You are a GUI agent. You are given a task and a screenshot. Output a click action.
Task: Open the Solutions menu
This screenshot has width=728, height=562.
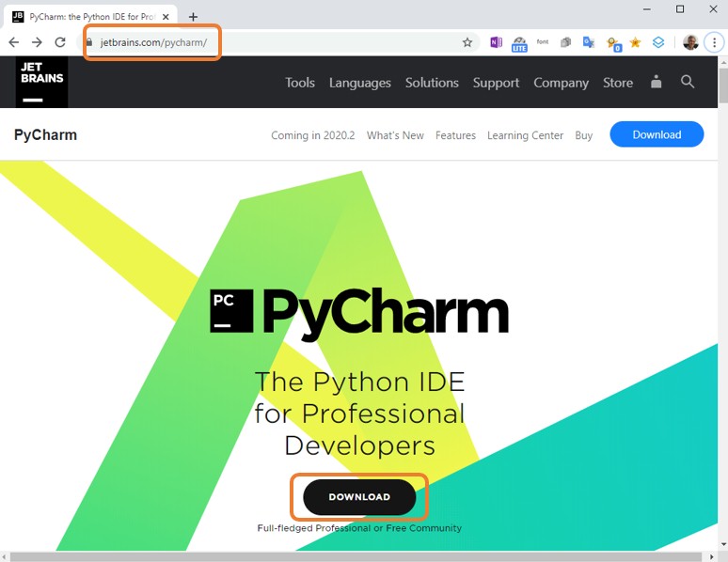(x=432, y=83)
